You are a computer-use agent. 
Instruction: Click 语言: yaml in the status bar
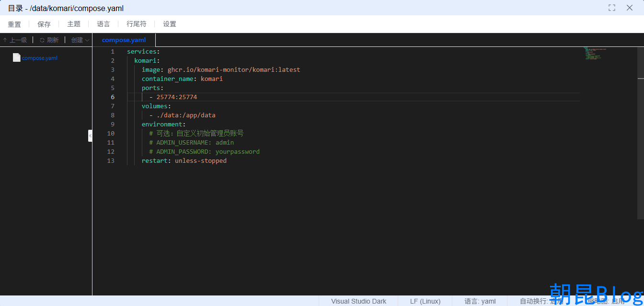[x=480, y=301]
